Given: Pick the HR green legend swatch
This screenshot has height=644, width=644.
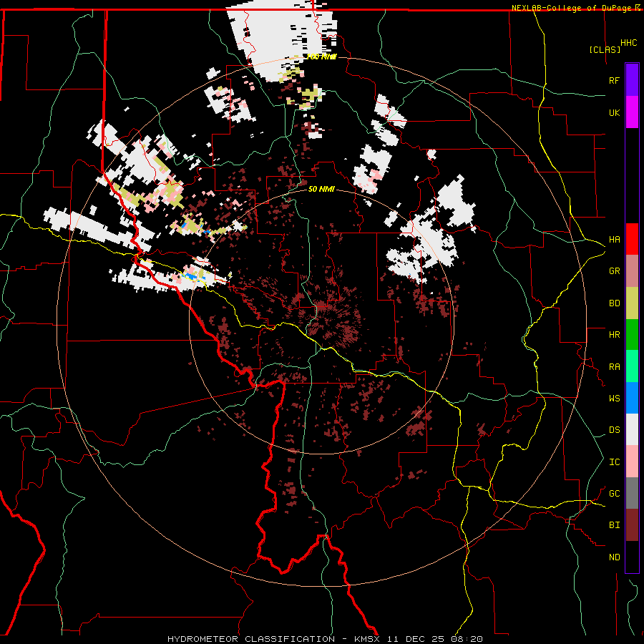Looking at the screenshot, I should pyautogui.click(x=632, y=335).
